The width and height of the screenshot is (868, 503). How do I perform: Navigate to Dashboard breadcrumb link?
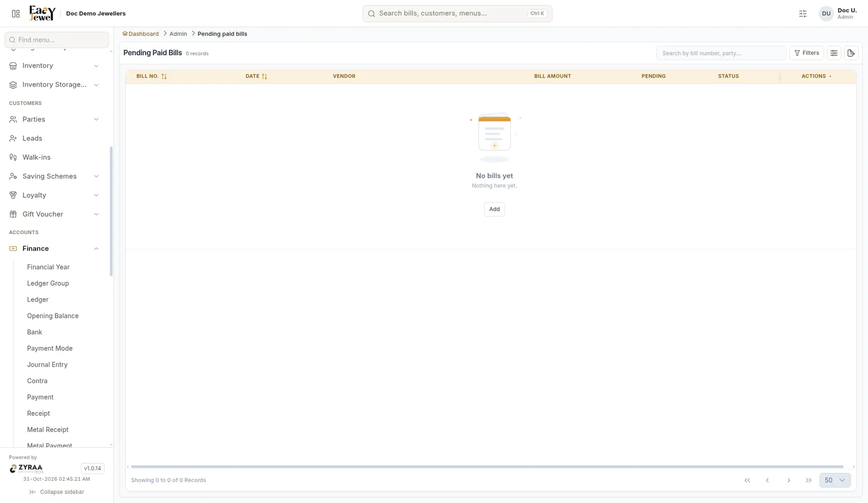coord(141,34)
